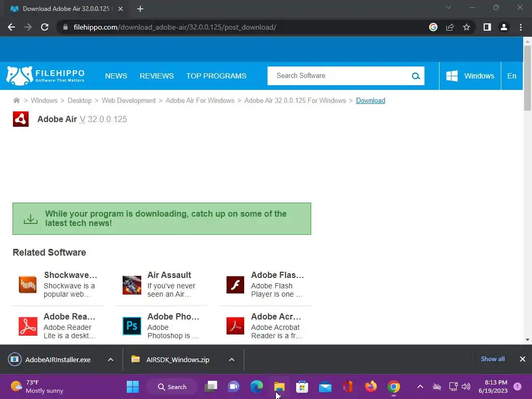The width and height of the screenshot is (532, 399).
Task: Click Show all downloads
Action: click(x=493, y=359)
